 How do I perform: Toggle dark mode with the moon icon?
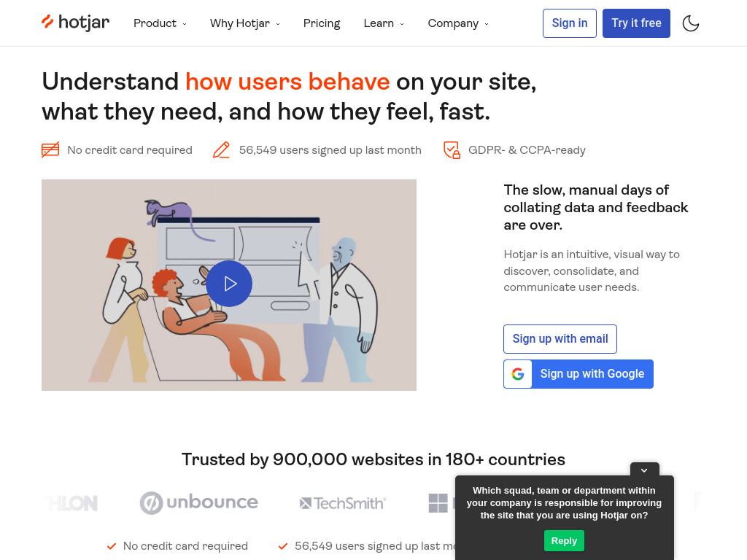(x=690, y=23)
